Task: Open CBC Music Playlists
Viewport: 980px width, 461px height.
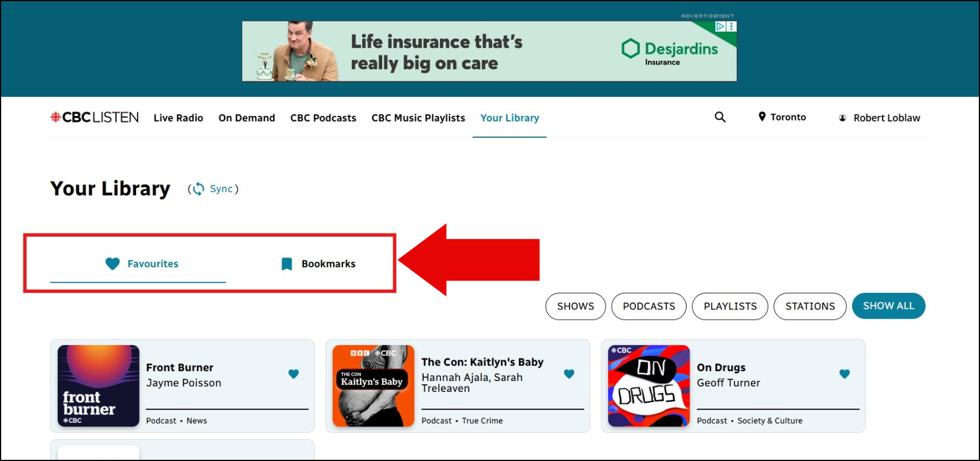Action: (x=419, y=118)
